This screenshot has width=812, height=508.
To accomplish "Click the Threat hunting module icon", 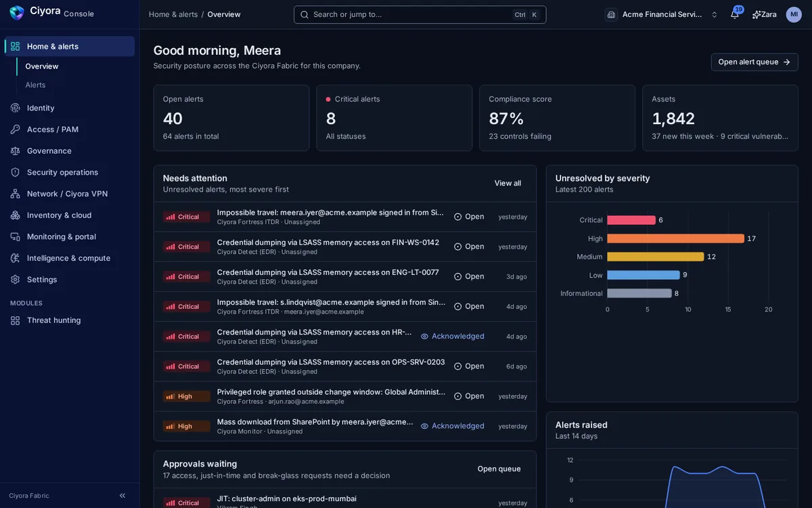I will click(x=15, y=320).
